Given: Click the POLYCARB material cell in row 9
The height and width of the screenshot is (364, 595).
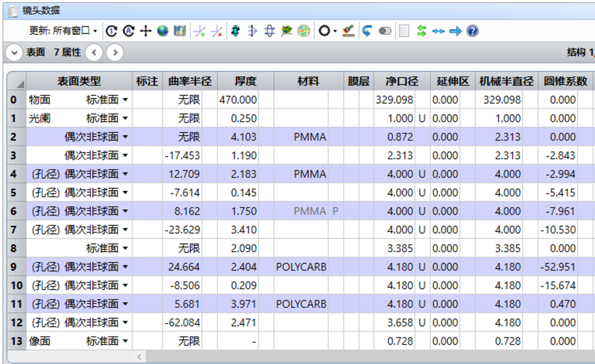Looking at the screenshot, I should 301,267.
